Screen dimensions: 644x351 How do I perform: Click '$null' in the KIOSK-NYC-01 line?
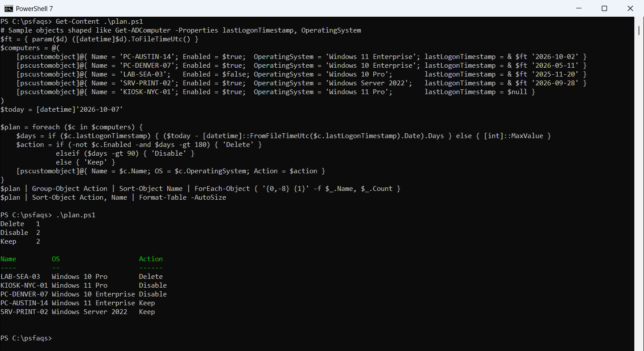point(517,92)
